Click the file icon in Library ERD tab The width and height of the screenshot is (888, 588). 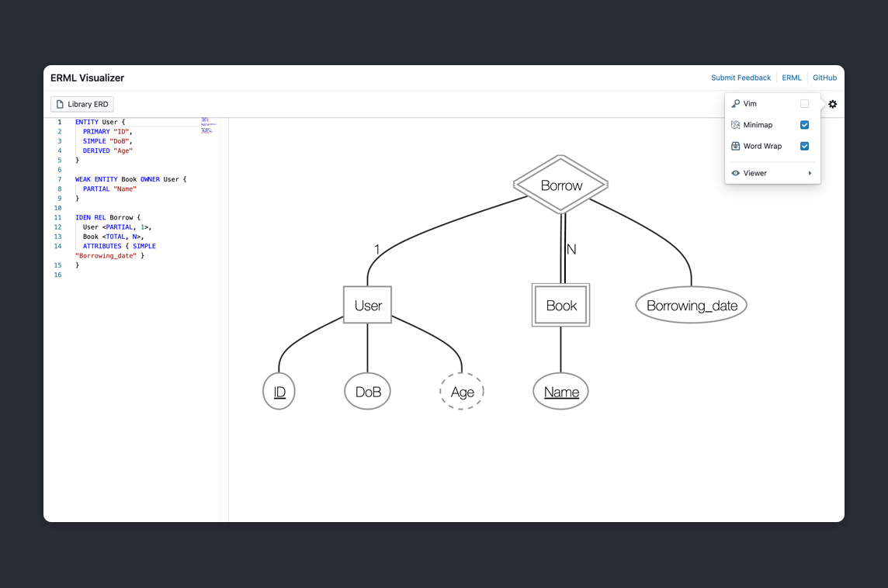60,104
